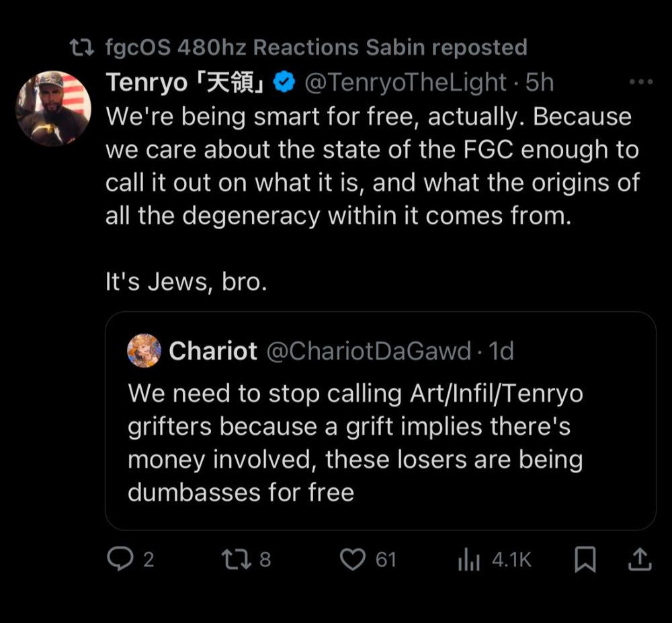Open Tenryo's profile picture

[x=53, y=108]
